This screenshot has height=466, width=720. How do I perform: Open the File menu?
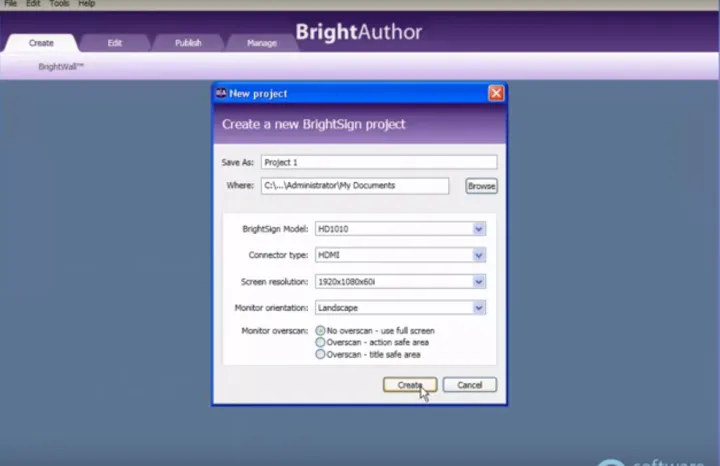point(11,4)
